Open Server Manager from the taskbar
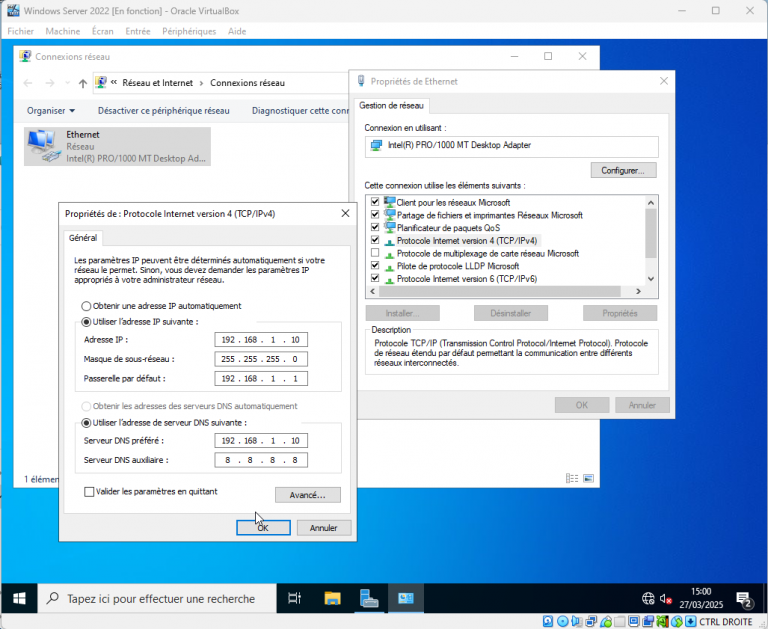768x629 pixels. pyautogui.click(x=370, y=599)
